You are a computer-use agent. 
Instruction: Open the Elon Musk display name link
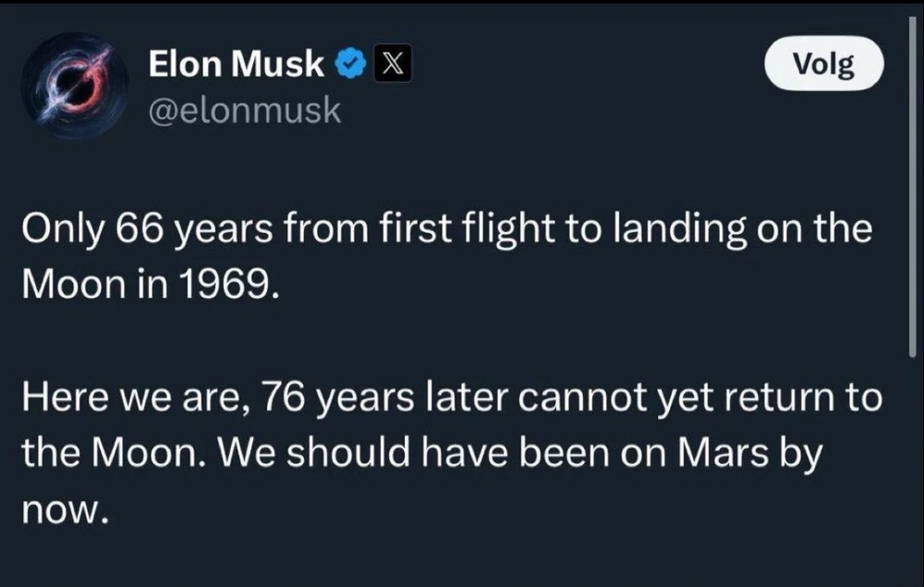[237, 64]
